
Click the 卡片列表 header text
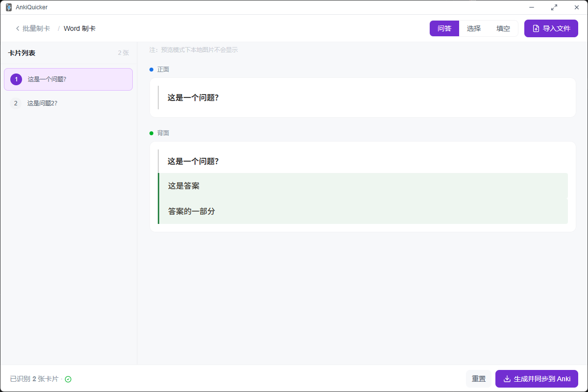[x=22, y=53]
